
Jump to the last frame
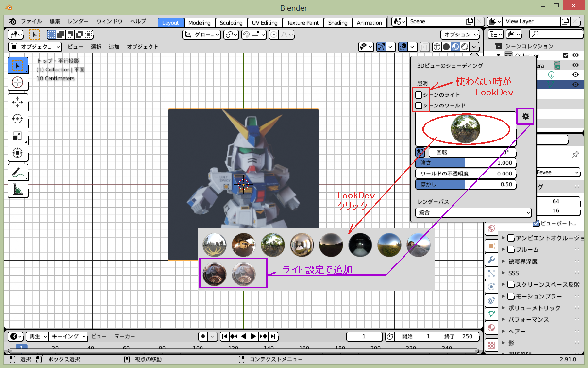[x=273, y=336]
